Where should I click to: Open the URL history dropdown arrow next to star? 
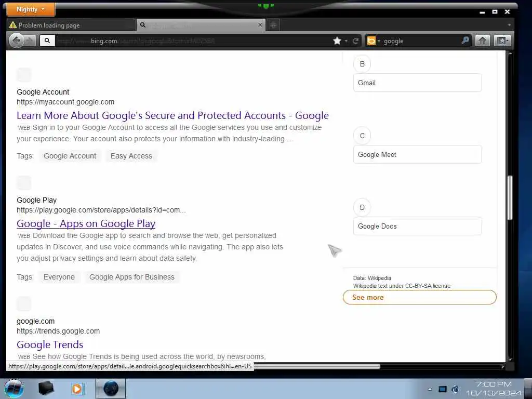click(346, 41)
